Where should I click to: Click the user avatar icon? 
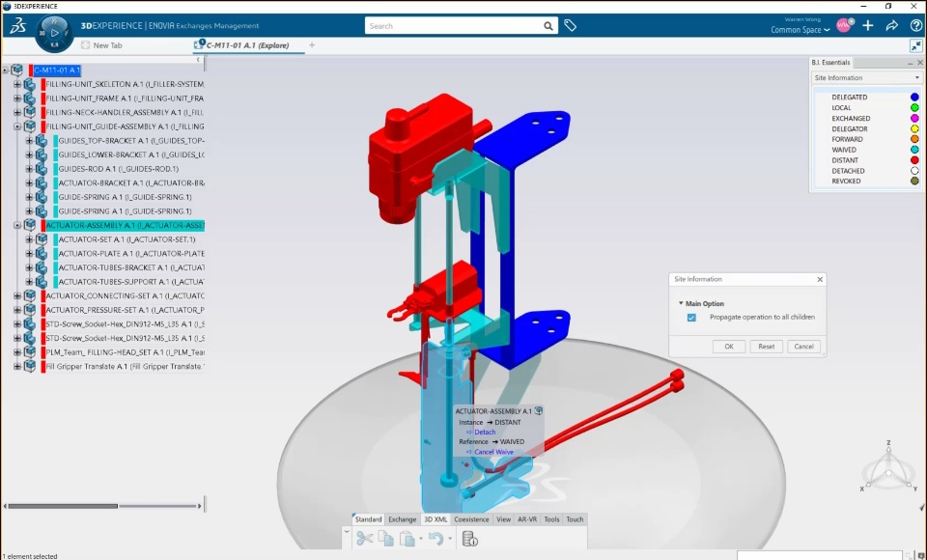coord(844,25)
